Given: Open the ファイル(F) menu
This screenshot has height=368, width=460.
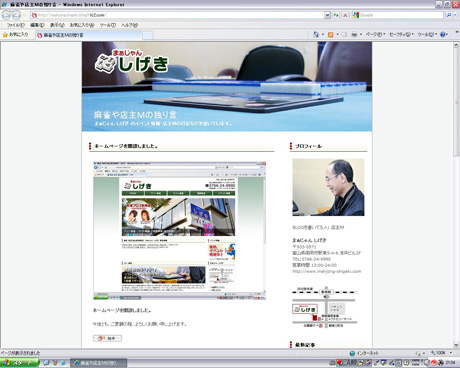Looking at the screenshot, I should click(16, 25).
